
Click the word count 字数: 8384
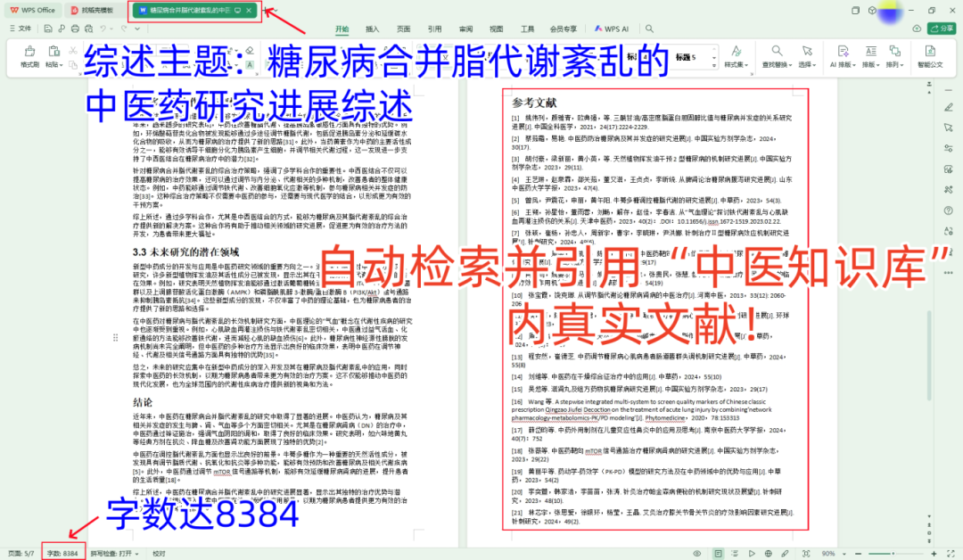tap(62, 554)
